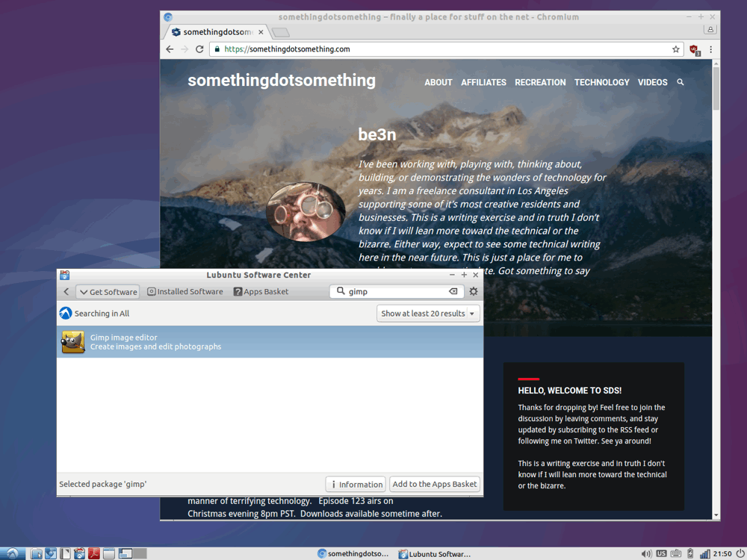Click the Chromium address bar URL

[288, 49]
